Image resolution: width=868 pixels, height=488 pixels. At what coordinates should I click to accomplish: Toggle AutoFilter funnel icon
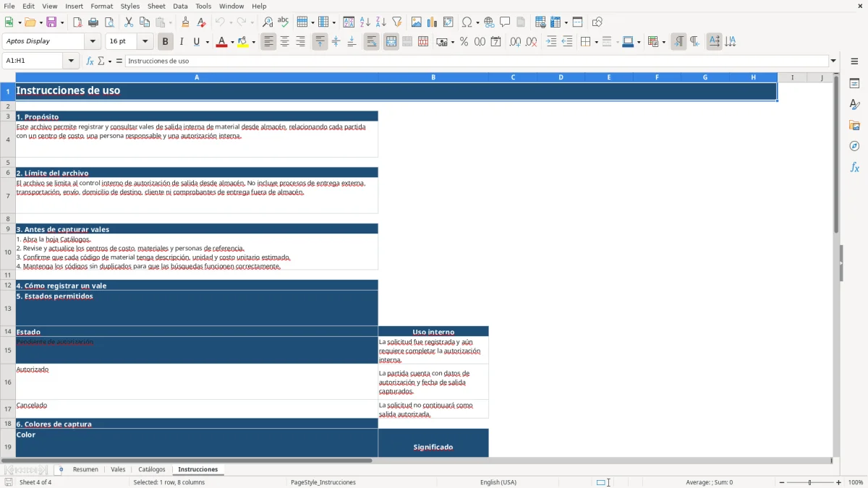click(x=397, y=22)
